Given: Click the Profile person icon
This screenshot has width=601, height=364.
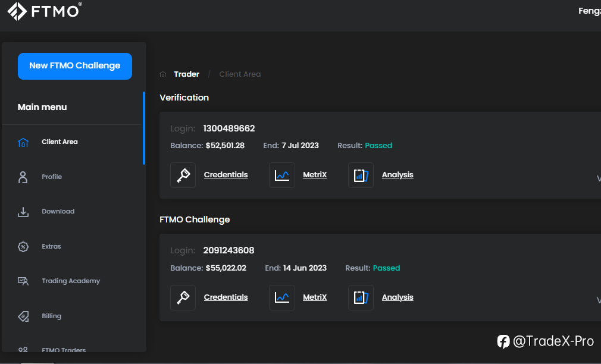Looking at the screenshot, I should [x=23, y=177].
